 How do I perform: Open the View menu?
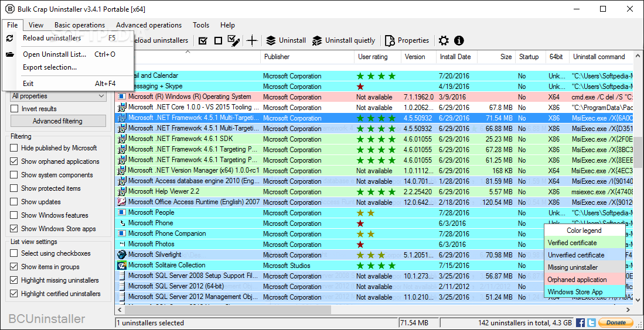(36, 25)
